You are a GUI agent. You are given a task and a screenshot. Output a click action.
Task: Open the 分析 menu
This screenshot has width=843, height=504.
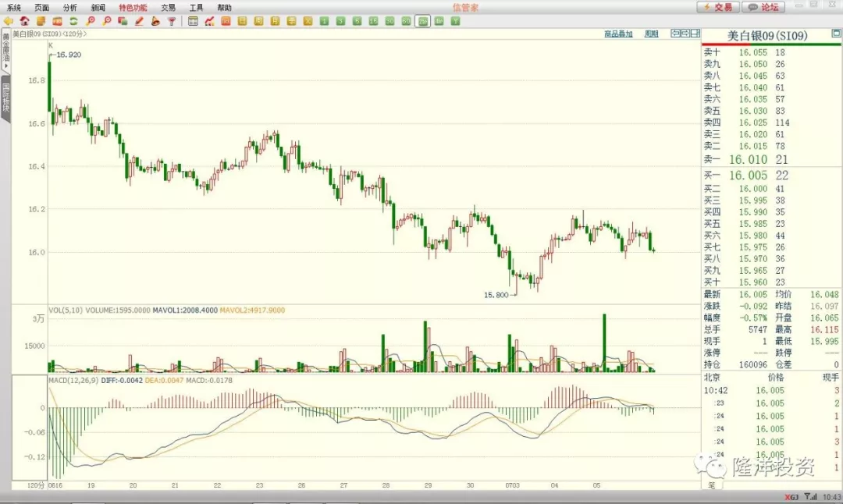pos(70,8)
